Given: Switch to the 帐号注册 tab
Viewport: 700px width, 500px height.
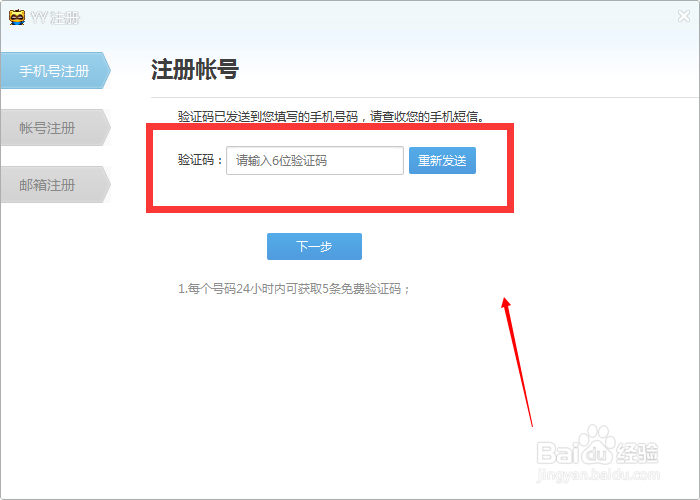Looking at the screenshot, I should (55, 128).
